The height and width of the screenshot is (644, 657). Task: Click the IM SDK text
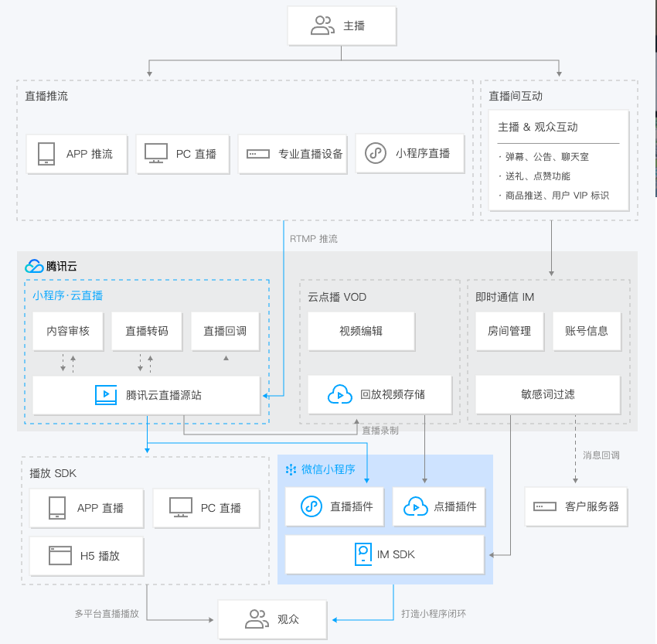tap(396, 554)
